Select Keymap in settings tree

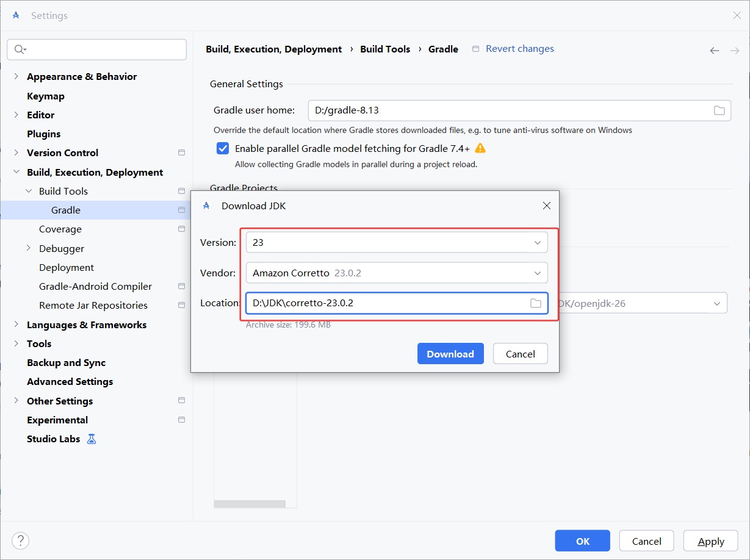pos(46,96)
